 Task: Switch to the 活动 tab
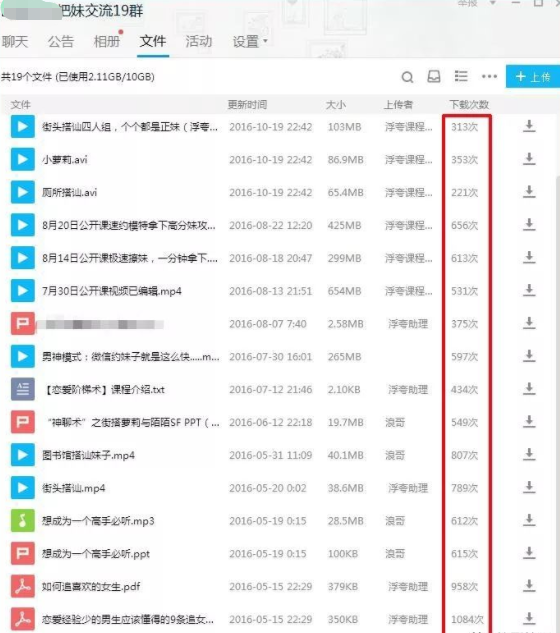tap(199, 41)
